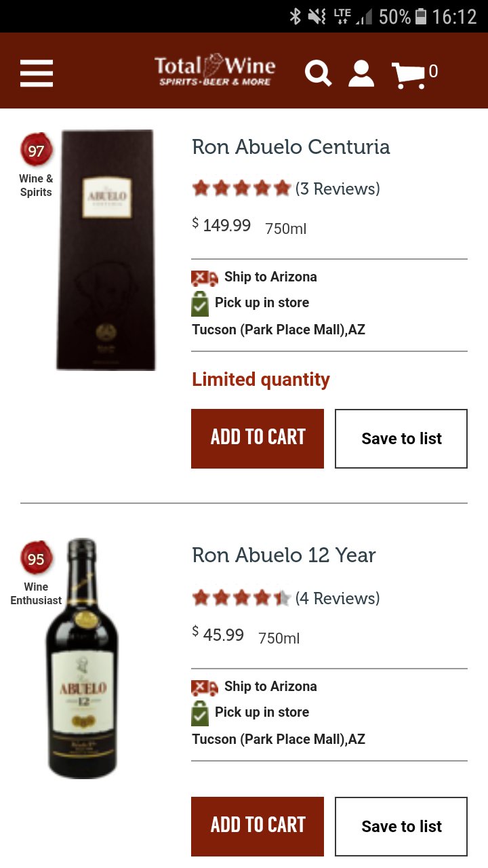This screenshot has height=868, width=488.
Task: Save Ron Abuelo 12 Year to list
Action: (401, 827)
